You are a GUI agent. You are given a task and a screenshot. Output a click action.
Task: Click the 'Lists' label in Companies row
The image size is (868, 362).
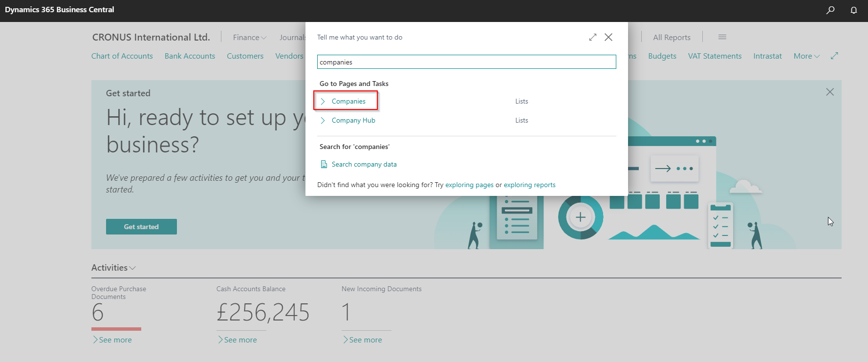[x=521, y=101]
